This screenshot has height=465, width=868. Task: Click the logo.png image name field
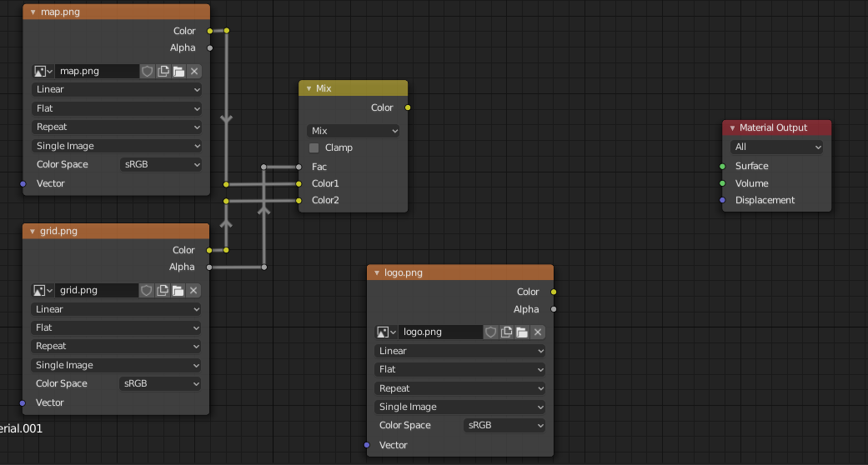440,332
